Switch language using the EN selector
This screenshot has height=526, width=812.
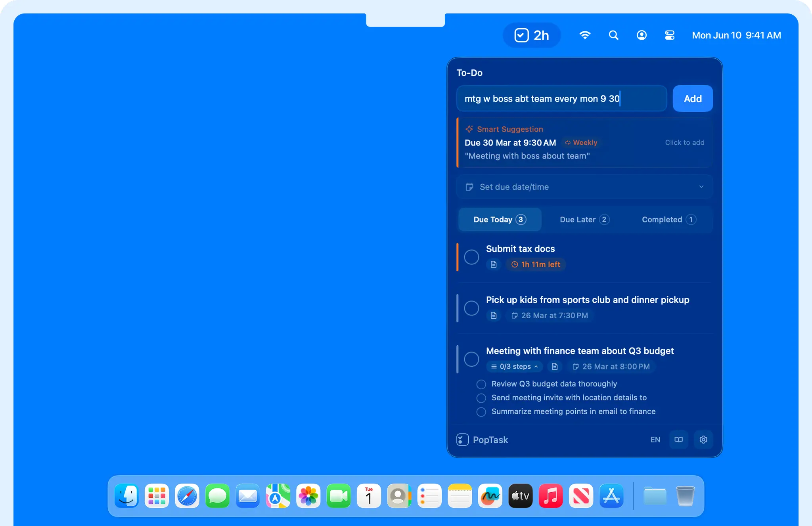pyautogui.click(x=655, y=440)
